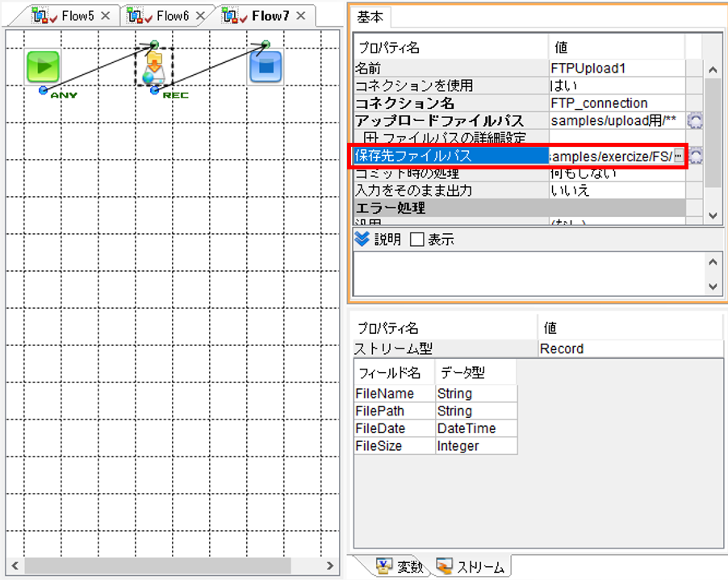Select the FilePath field row
Screen dimensions: 728x580
436,411
